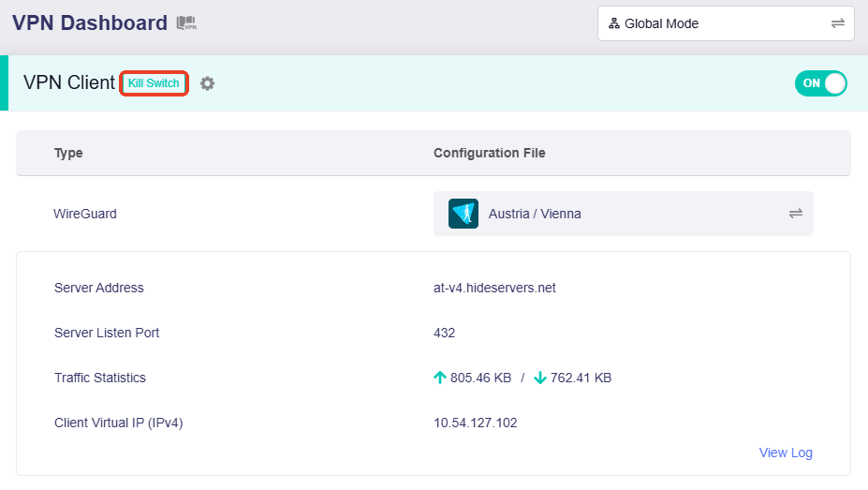Open the VPN documentation book icon
The height and width of the screenshot is (490, 868).
coord(186,23)
